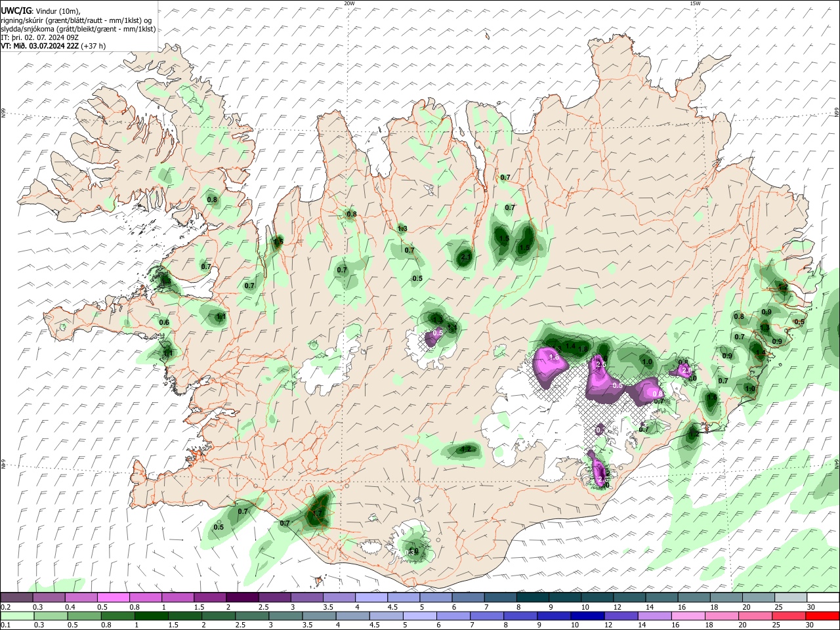Viewport: 840px width, 630px height.
Task: Click the 'UWC/IG' title in the header box
Action: (16, 11)
